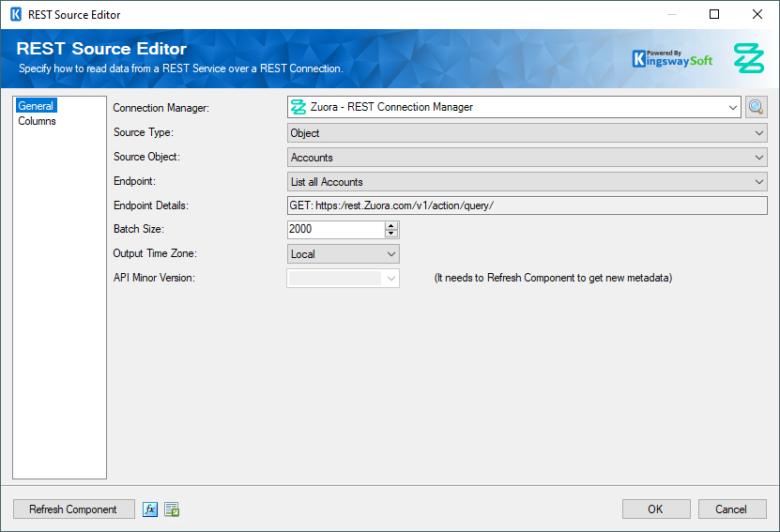The image size is (780, 532).
Task: Click the Endpoint Details GET URL field
Action: (x=527, y=205)
